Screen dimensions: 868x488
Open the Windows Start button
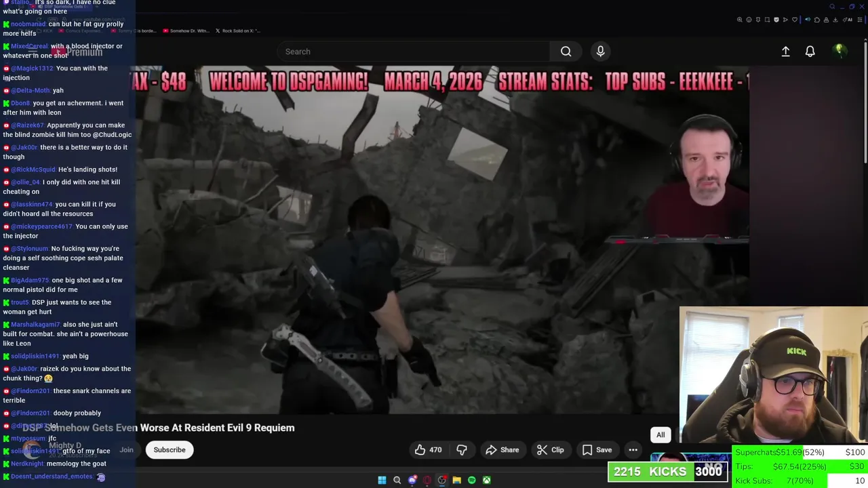click(x=382, y=480)
